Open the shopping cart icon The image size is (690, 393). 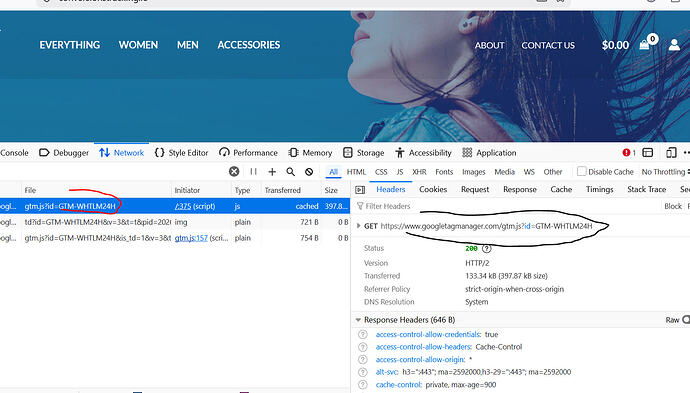[x=645, y=44]
